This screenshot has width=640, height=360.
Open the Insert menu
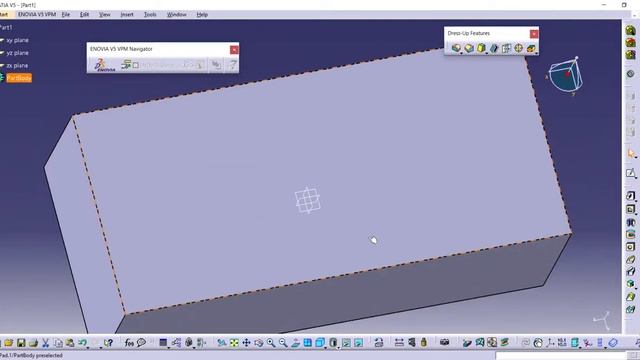point(127,14)
